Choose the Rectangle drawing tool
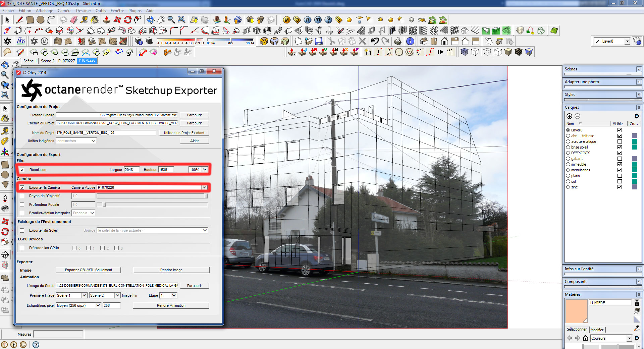Viewport: 644px width, 349px height. 30,20
